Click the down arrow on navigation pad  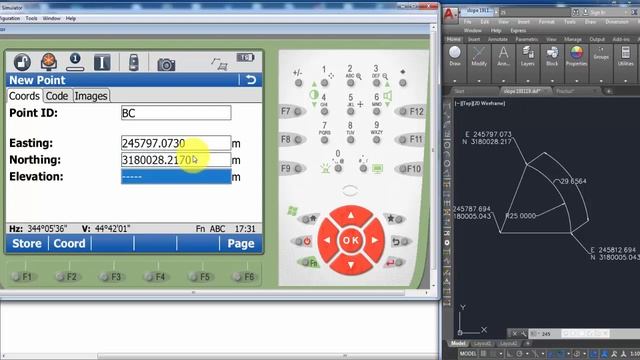coord(351,265)
